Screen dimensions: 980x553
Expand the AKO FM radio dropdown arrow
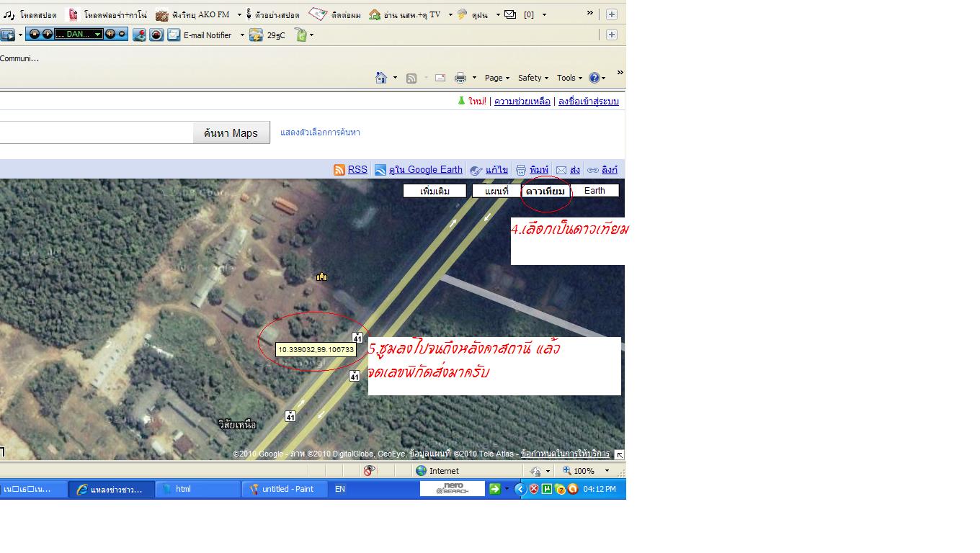pos(239,14)
